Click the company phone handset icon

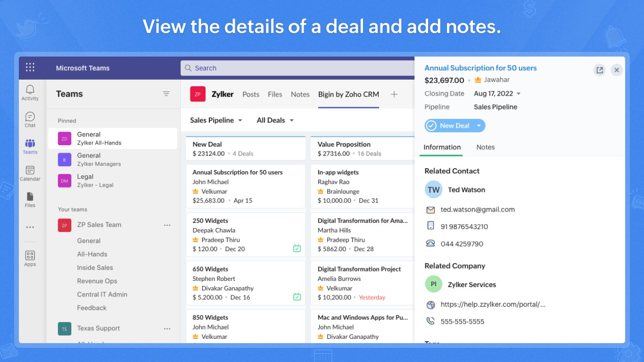pyautogui.click(x=430, y=321)
